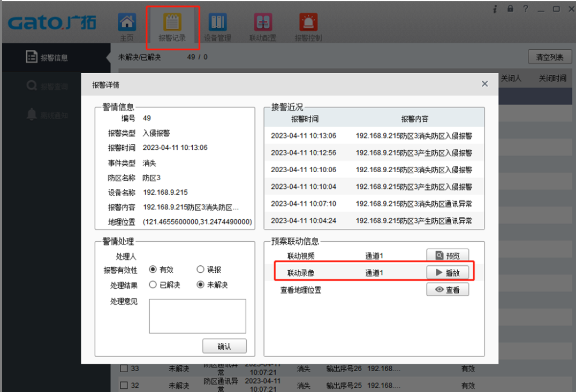This screenshot has width=576, height=392.
Task: Close the 报警详情 dialog
Action: click(x=484, y=84)
